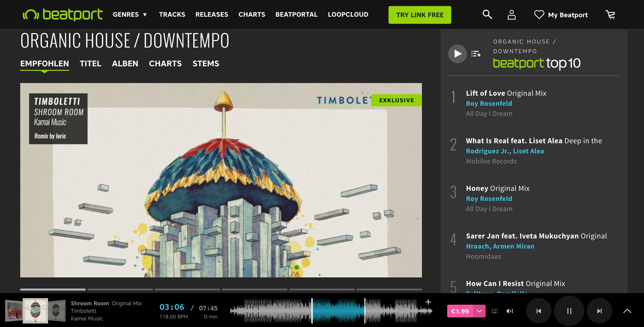This screenshot has height=327, width=644.
Task: Open artist link Rodriguez Jr., Liset Alea
Action: tap(505, 151)
